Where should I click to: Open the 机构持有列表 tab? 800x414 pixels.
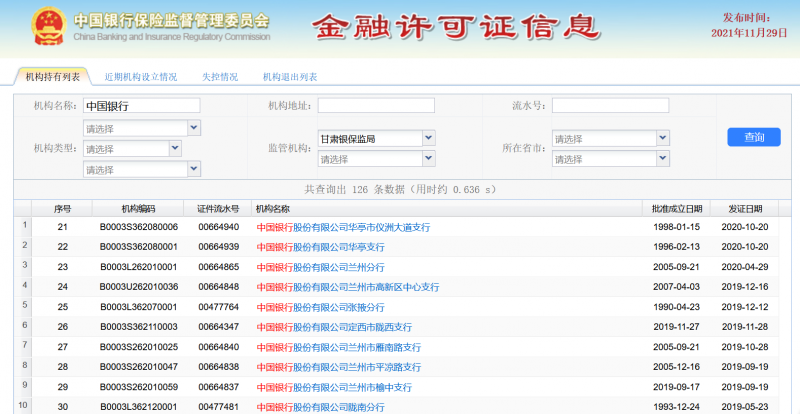(x=53, y=77)
